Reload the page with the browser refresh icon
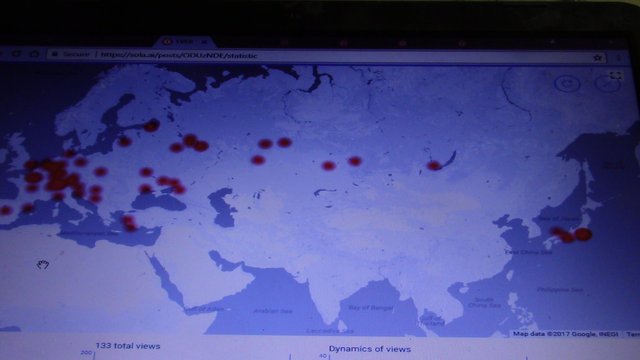 (17, 54)
